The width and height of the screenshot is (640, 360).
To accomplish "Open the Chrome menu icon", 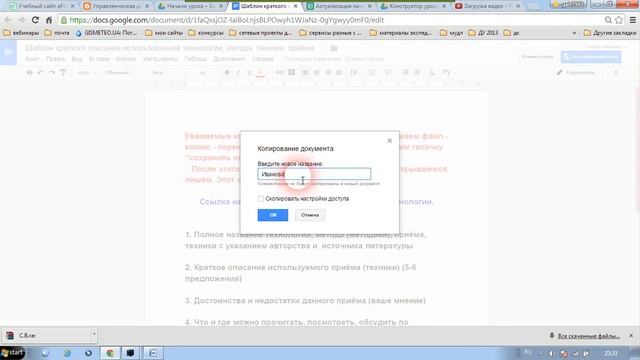I will (x=633, y=20).
